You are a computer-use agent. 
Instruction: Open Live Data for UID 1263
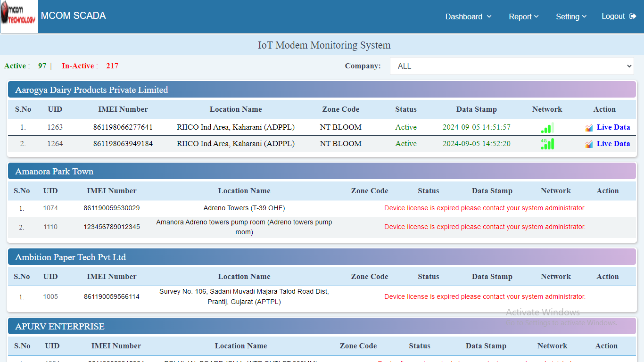pos(613,127)
